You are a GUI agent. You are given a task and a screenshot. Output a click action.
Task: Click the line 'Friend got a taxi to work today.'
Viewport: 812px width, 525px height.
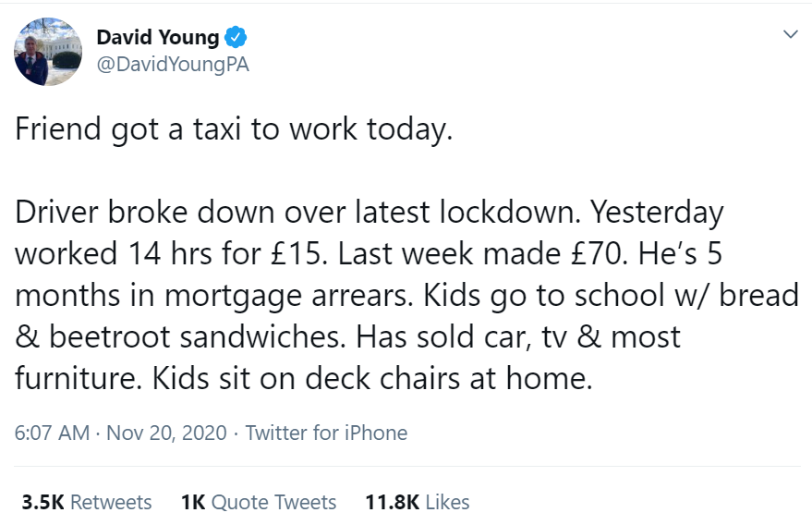234,128
